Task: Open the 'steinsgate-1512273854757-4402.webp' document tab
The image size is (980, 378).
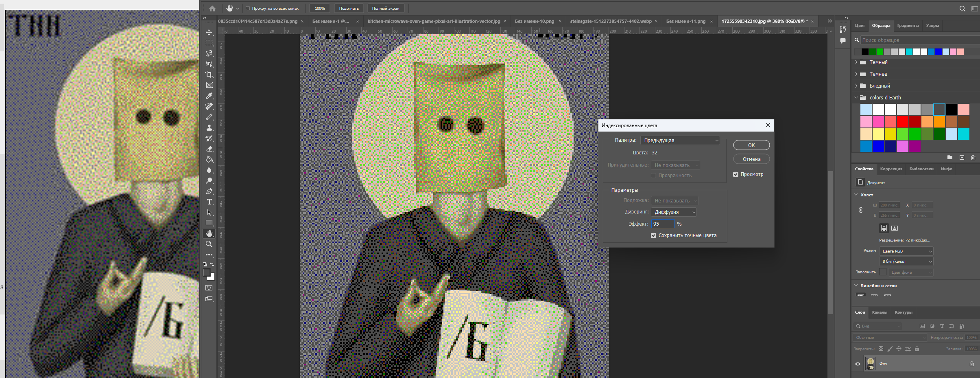Action: click(x=611, y=21)
